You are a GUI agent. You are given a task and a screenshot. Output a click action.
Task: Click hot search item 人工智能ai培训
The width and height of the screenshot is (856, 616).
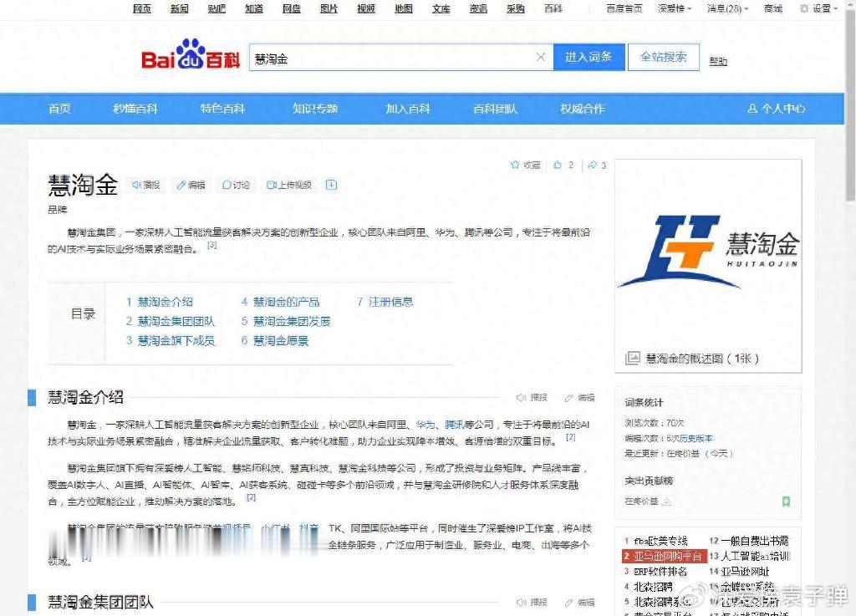click(x=756, y=556)
